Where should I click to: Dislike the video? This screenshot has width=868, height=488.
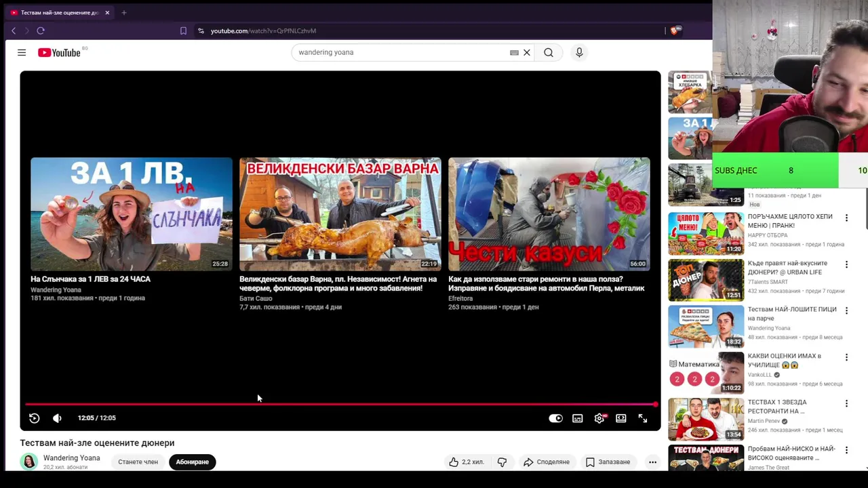point(502,462)
